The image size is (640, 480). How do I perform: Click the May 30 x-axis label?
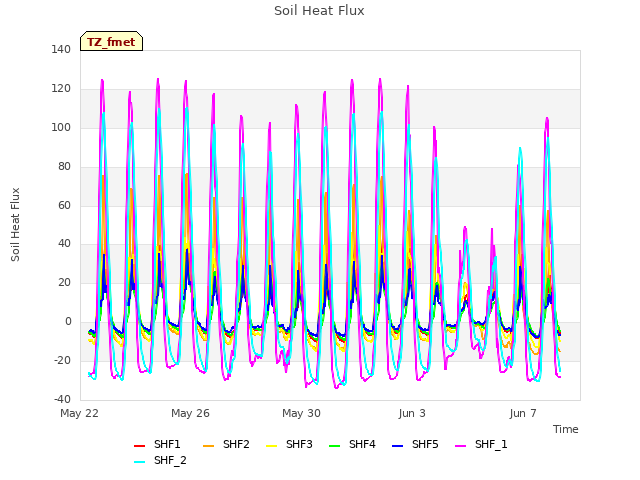[301, 413]
